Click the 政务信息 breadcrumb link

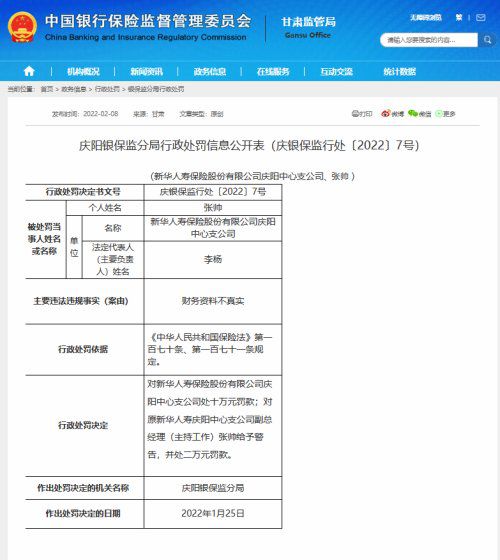pyautogui.click(x=74, y=89)
